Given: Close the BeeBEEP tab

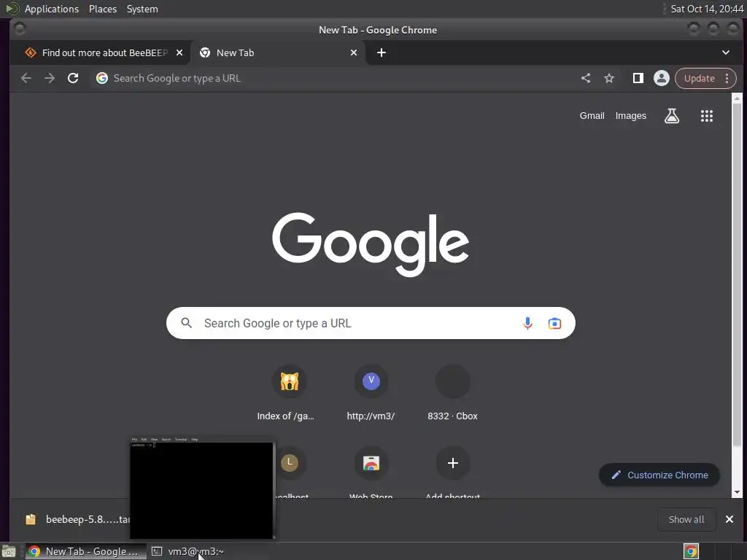Looking at the screenshot, I should [x=179, y=52].
